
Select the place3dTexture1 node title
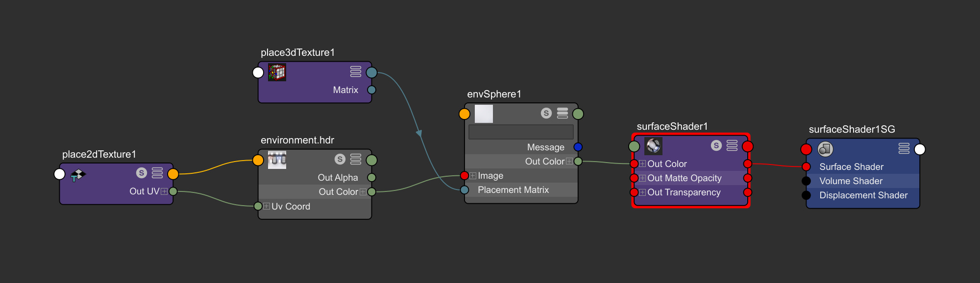[x=297, y=52]
